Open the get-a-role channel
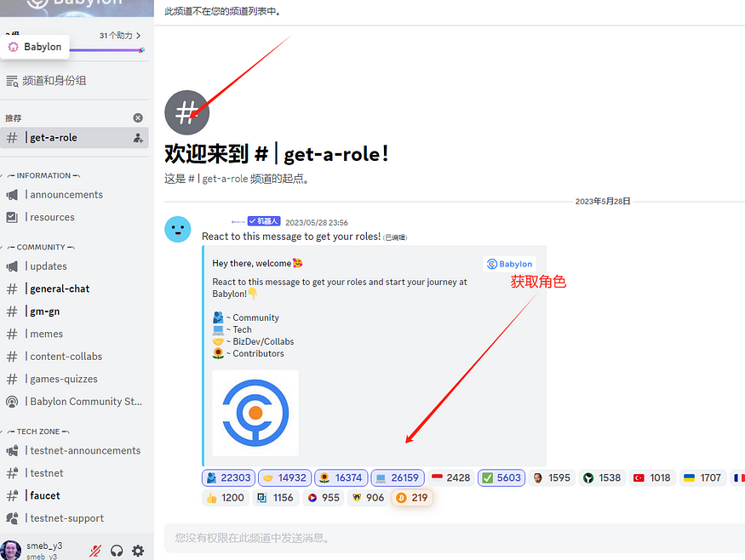 pyautogui.click(x=74, y=138)
